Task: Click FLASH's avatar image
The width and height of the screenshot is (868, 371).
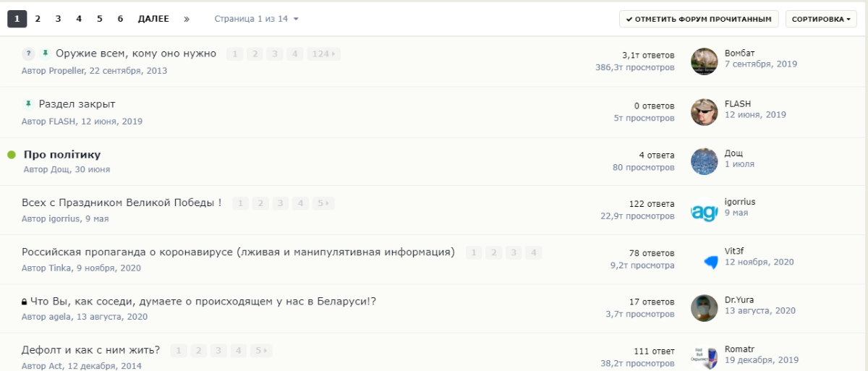Action: point(705,112)
